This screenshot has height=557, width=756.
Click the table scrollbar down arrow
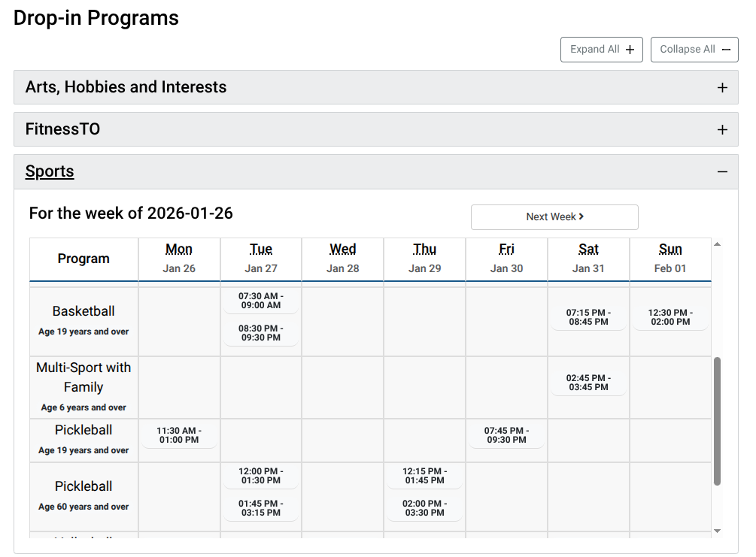click(x=717, y=531)
